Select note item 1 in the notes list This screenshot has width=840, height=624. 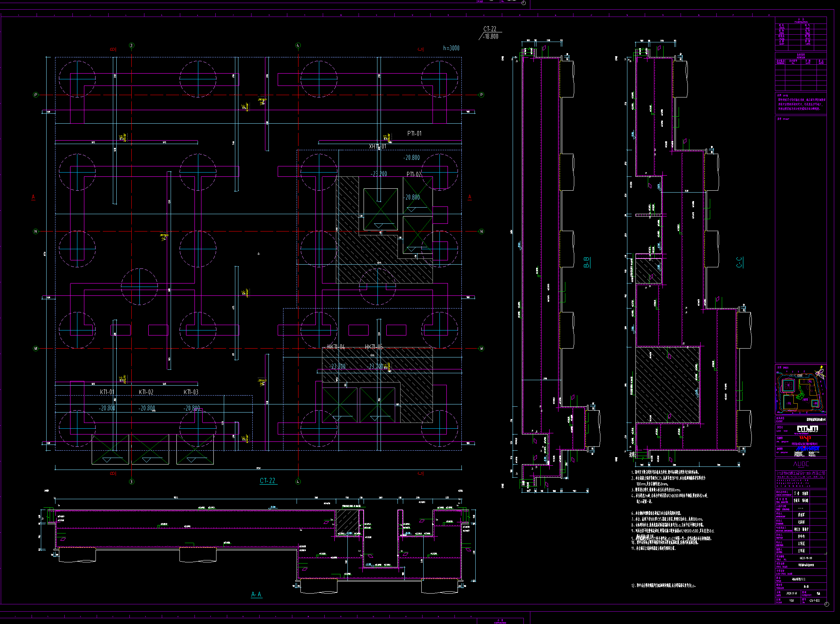pos(665,472)
